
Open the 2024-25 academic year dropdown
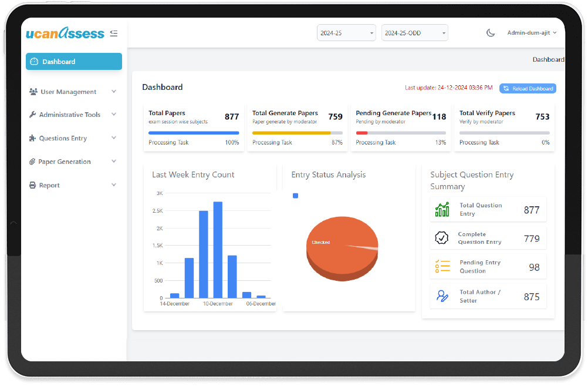point(346,33)
